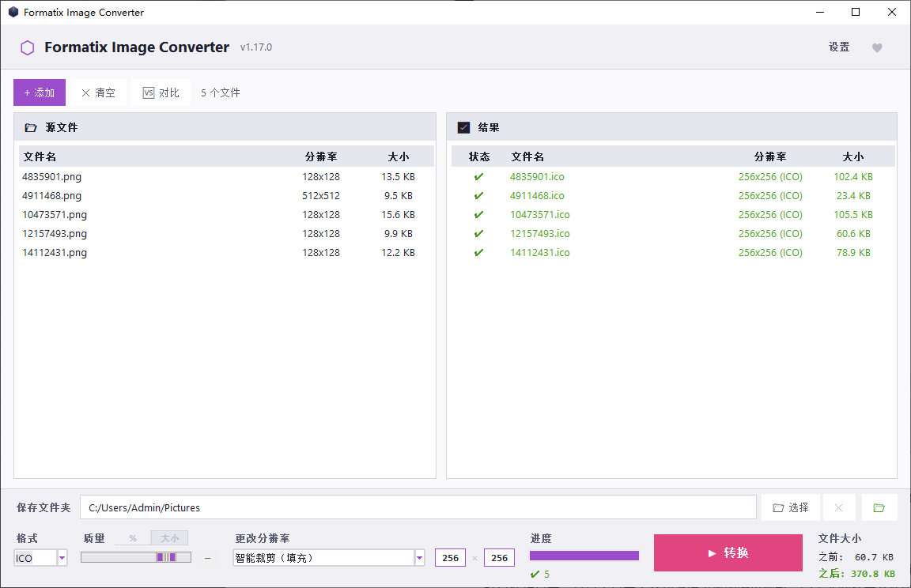Click the progress completed checkmark count
Screen dimensions: 911x588
click(540, 575)
